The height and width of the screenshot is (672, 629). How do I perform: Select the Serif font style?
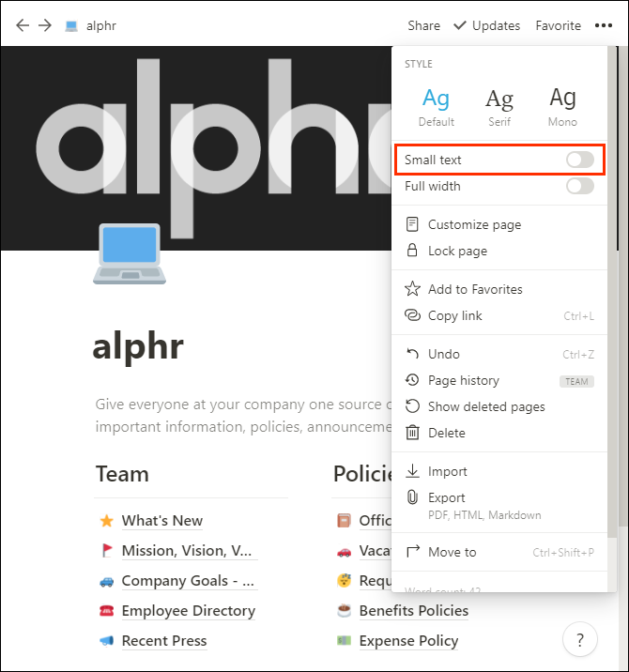[499, 107]
